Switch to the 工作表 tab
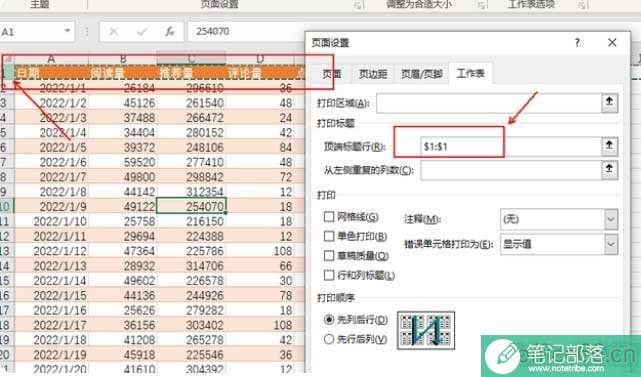 coord(470,74)
